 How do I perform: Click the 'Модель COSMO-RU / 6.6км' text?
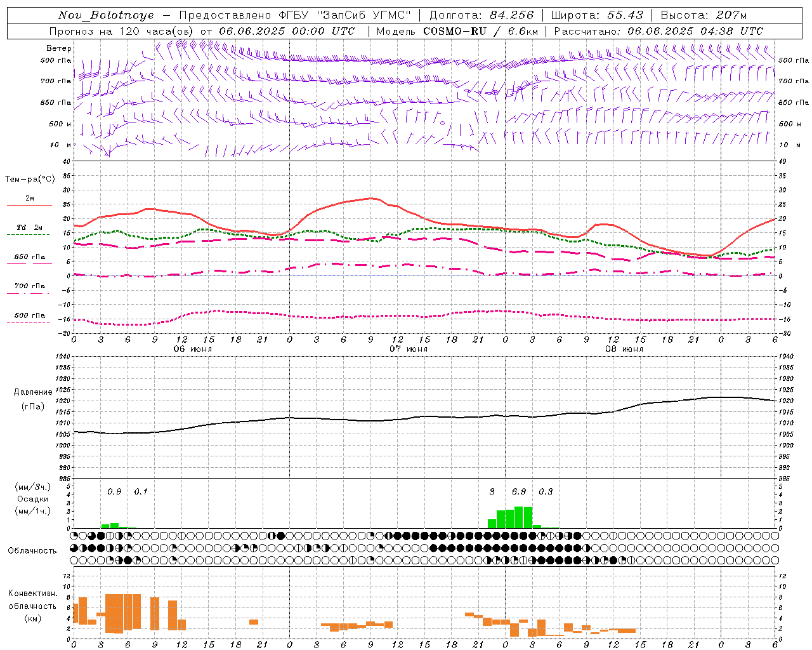coord(457,31)
